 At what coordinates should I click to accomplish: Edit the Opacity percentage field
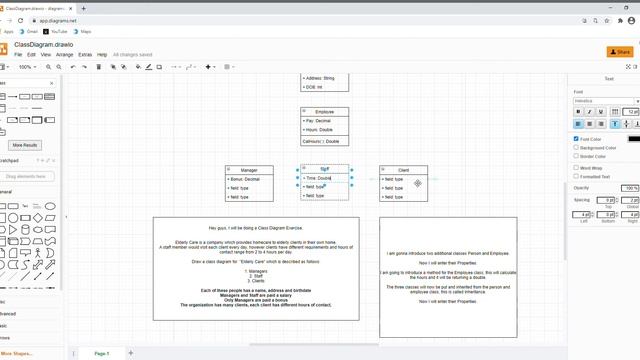coord(629,188)
